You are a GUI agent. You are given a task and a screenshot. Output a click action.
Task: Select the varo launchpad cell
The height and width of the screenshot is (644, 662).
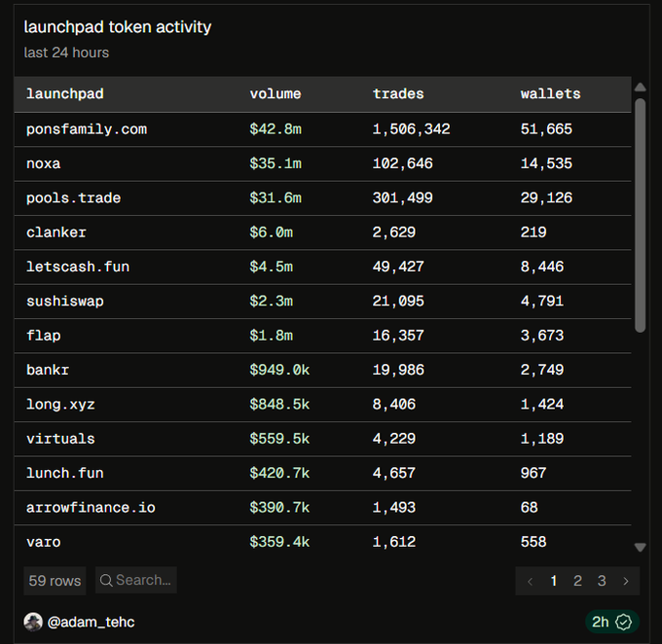[x=44, y=542]
